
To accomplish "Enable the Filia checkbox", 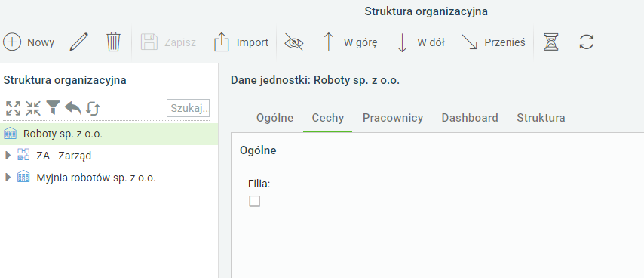I will 255,201.
